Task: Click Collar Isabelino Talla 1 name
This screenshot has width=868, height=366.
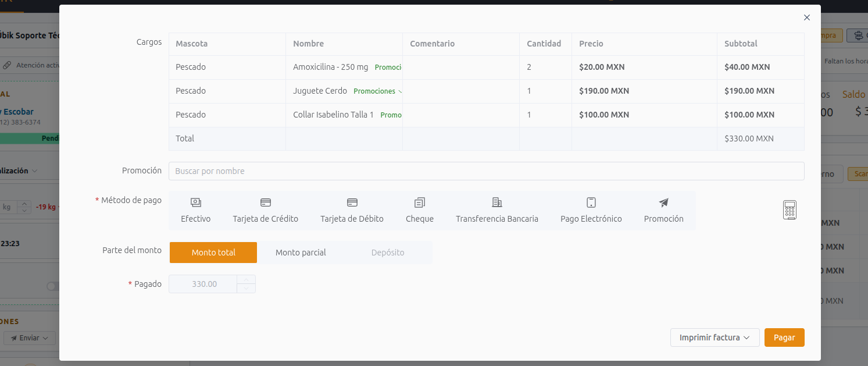Action: (333, 115)
